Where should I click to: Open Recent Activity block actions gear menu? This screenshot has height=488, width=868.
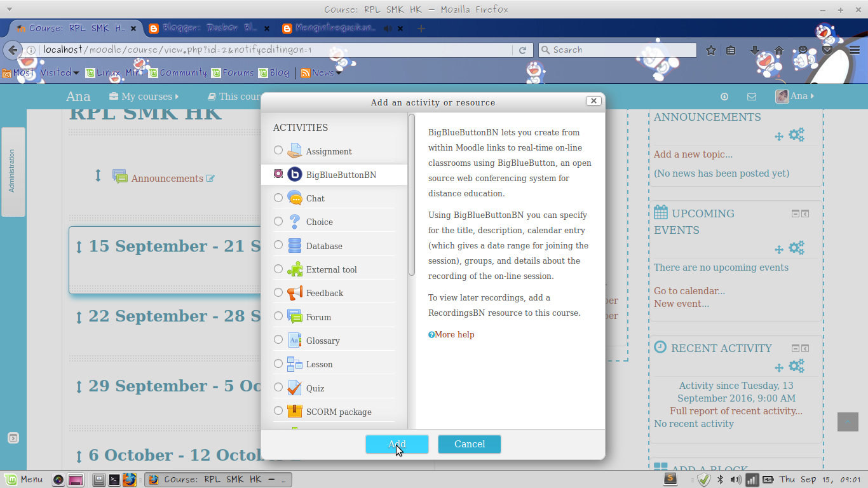[x=797, y=366]
